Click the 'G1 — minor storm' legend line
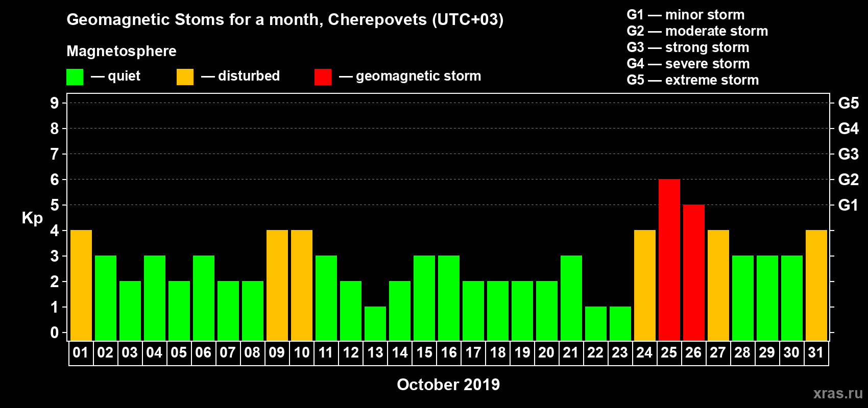 point(686,15)
